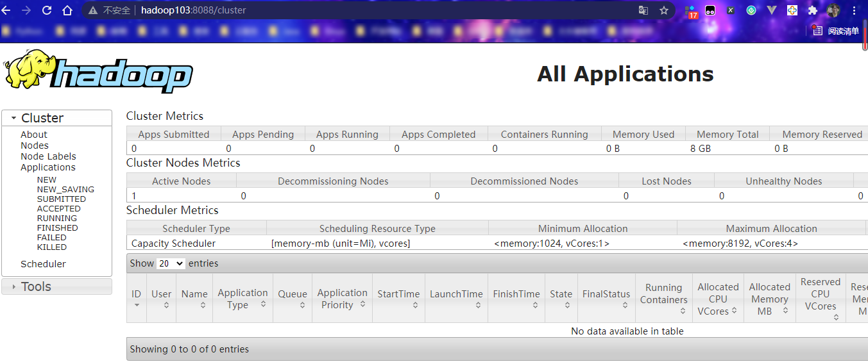Sort table by FinalStatus column
Viewport: 868px width, 364px height.
(606, 298)
